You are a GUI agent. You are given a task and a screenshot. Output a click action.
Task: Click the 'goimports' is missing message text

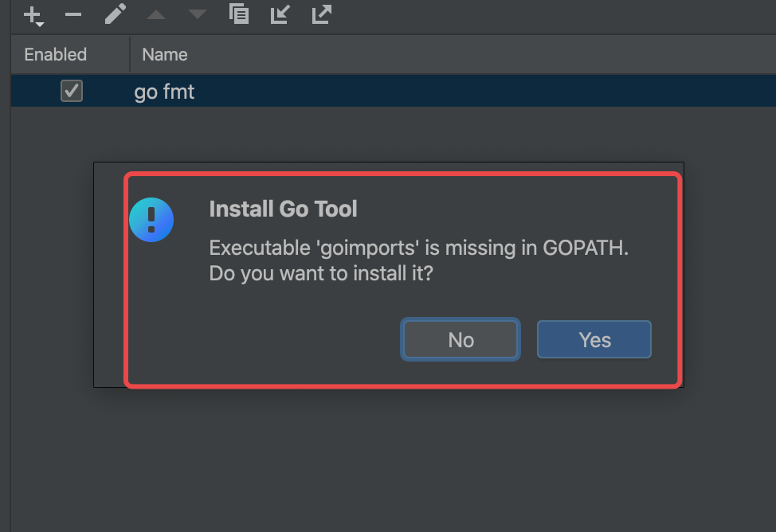pos(419,248)
